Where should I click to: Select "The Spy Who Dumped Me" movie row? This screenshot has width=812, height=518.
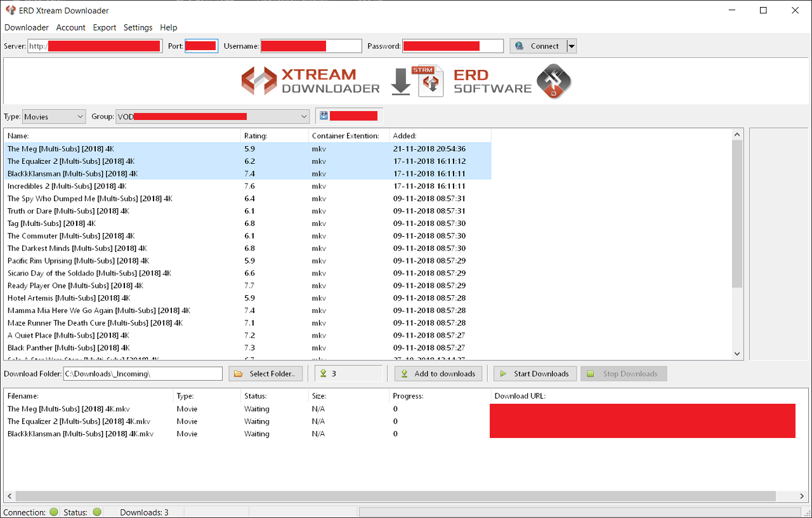coord(247,199)
